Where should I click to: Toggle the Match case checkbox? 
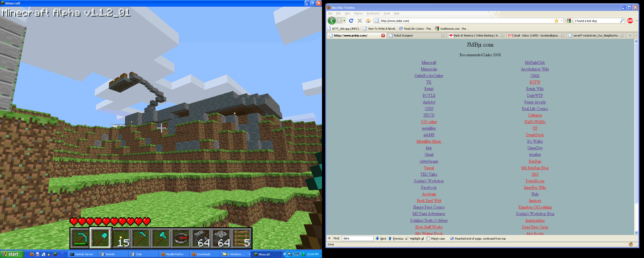pyautogui.click(x=428, y=239)
